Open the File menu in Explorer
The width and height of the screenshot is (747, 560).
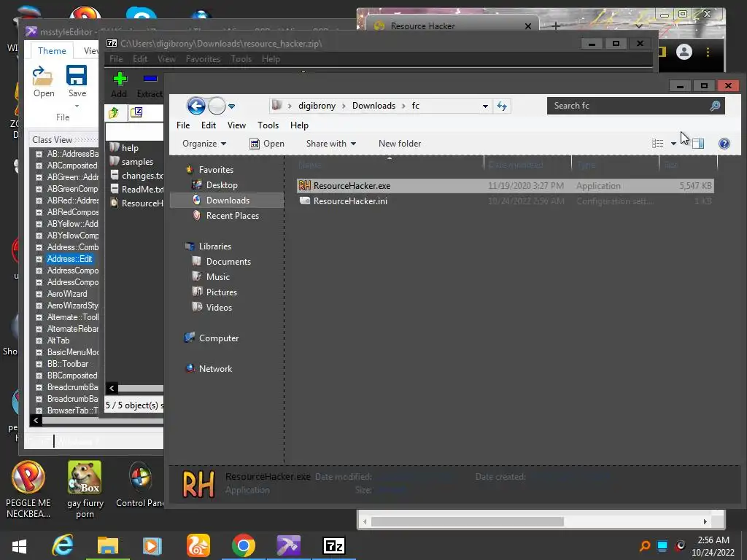click(183, 125)
